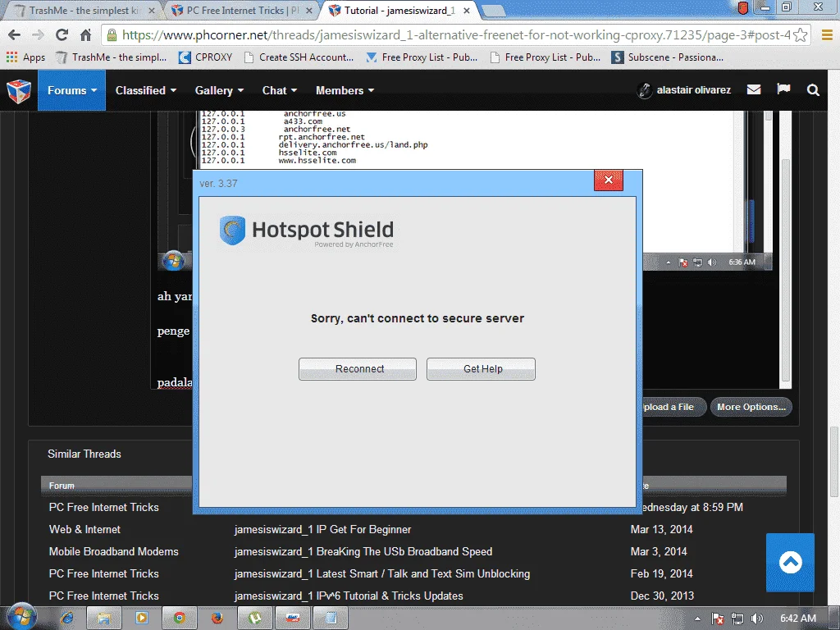Image resolution: width=840 pixels, height=630 pixels.
Task: Expand the Chat dropdown menu
Action: pyautogui.click(x=279, y=90)
